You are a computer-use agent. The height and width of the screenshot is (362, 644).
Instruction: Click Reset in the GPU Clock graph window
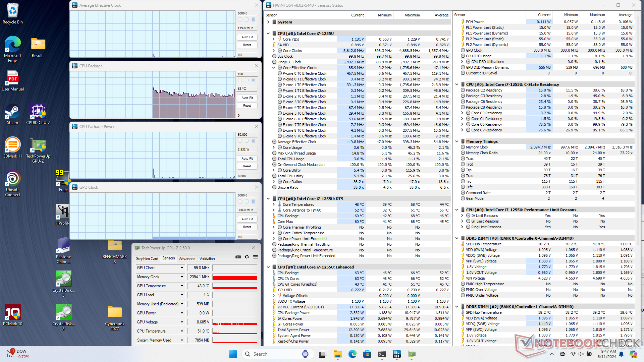[x=247, y=227]
